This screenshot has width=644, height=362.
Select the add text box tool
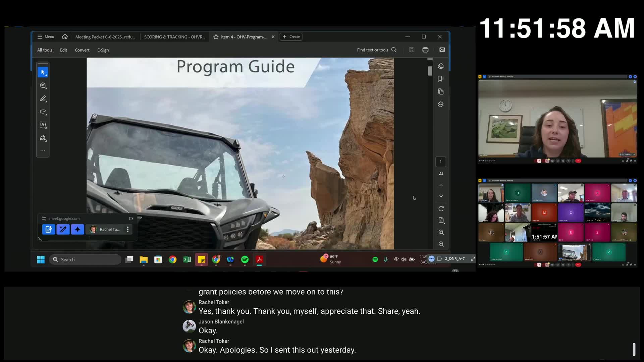pos(43,125)
